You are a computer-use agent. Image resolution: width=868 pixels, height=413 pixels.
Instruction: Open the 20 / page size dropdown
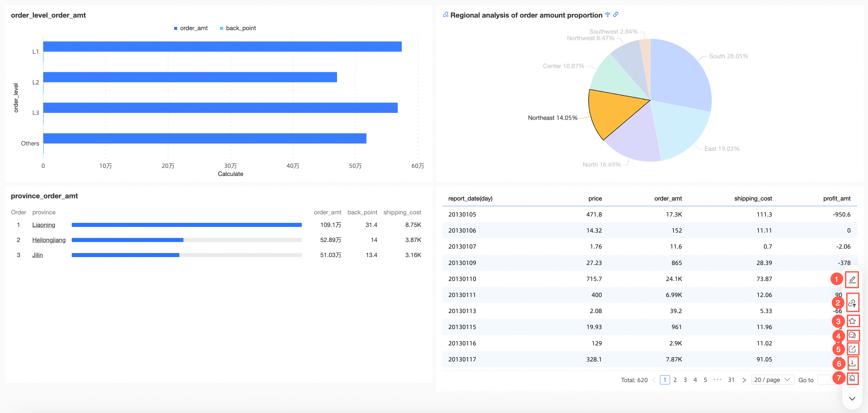772,380
